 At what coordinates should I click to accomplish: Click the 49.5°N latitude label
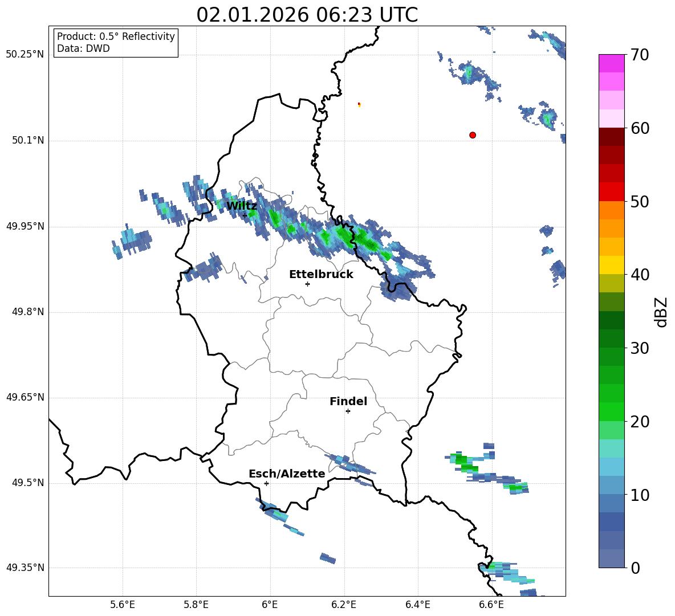(28, 483)
